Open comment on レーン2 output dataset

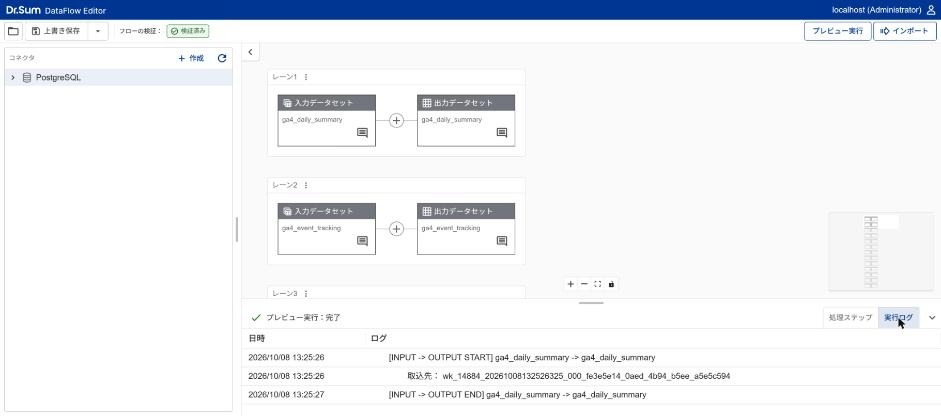[502, 241]
